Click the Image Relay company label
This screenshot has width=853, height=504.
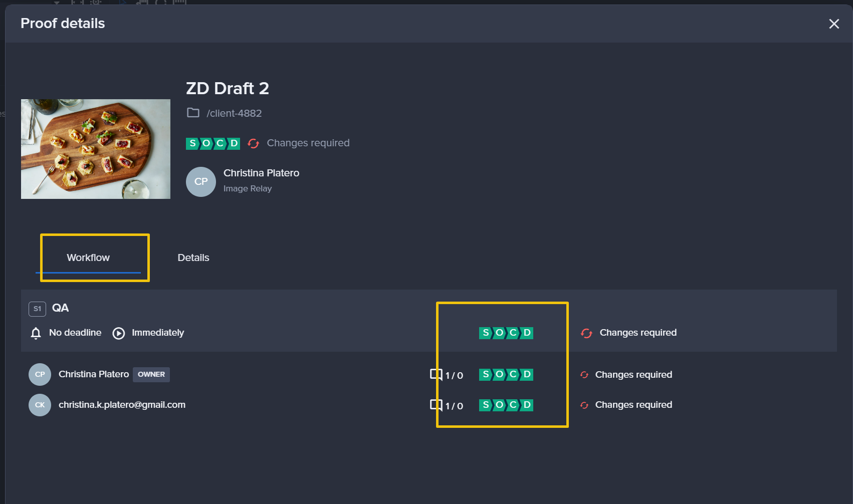(248, 188)
